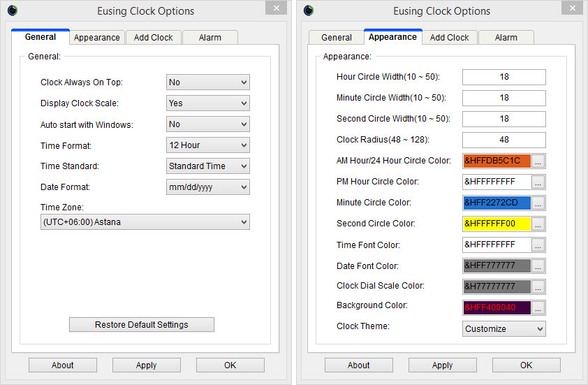Click About button in left window
The image size is (588, 385).
point(63,365)
